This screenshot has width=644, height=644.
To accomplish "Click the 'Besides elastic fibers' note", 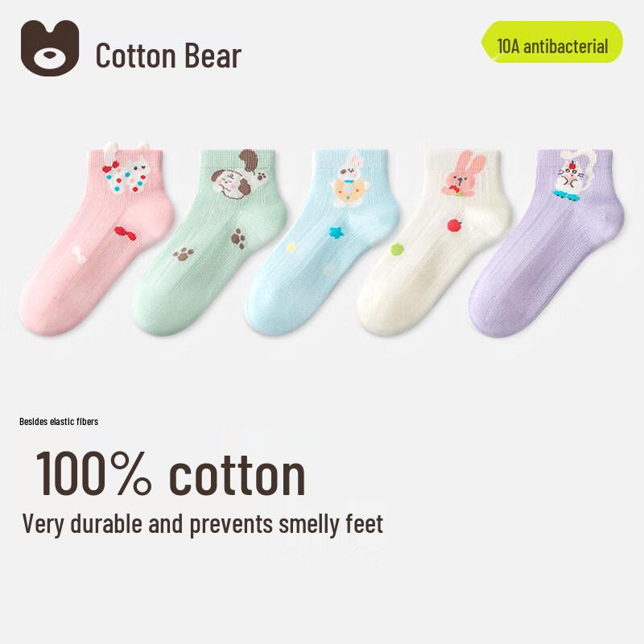I will (x=59, y=421).
